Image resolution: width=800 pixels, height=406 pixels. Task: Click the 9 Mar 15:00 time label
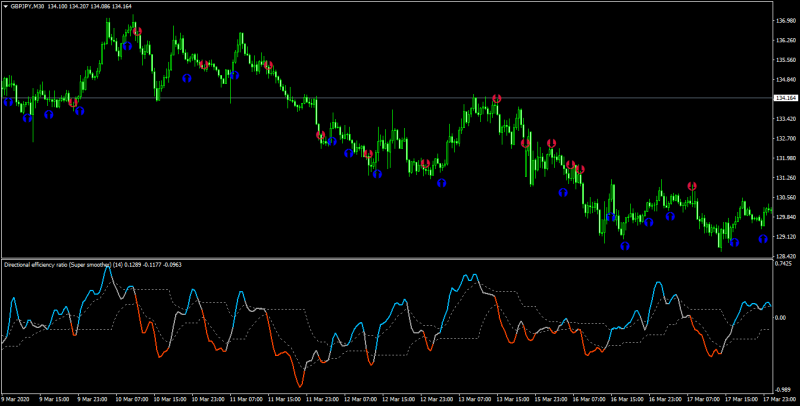54,399
